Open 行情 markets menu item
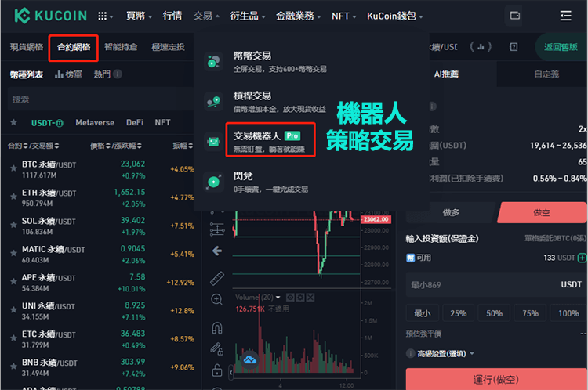This screenshot has height=390, width=588. tap(172, 16)
